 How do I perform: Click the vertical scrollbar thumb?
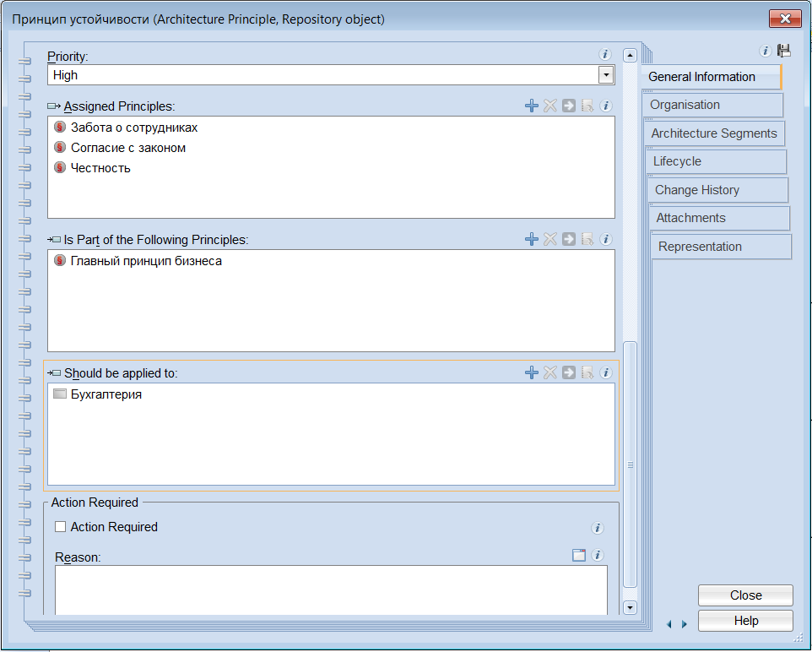(630, 465)
